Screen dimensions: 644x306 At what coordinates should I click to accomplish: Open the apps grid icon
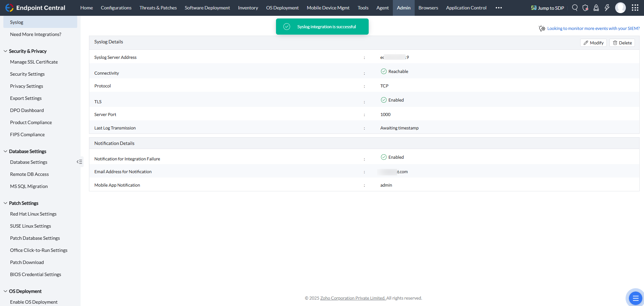635,8
